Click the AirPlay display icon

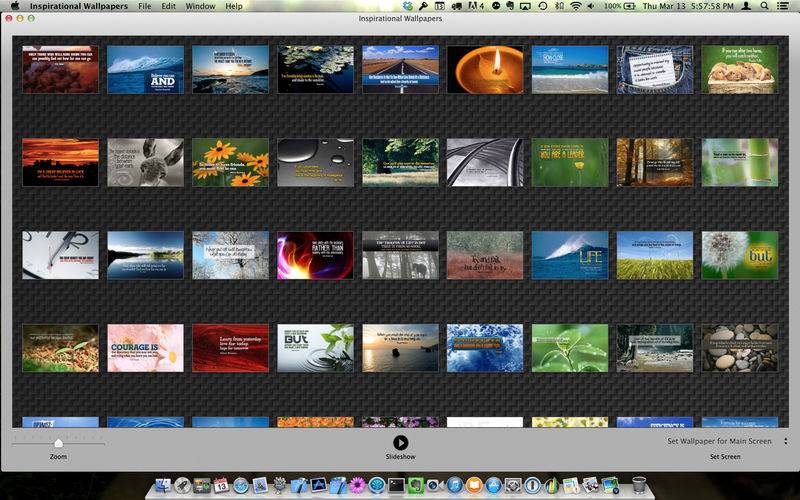pyautogui.click(x=526, y=6)
